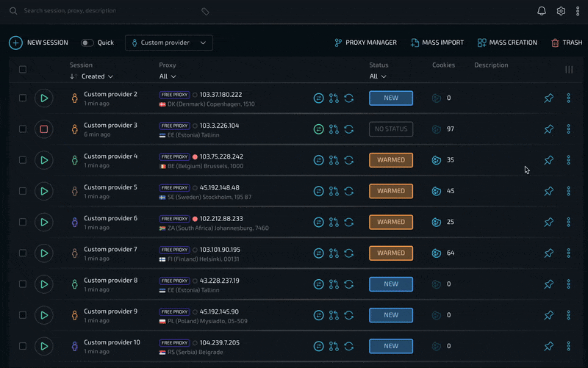Expand the Status All filter dropdown
The height and width of the screenshot is (368, 588).
pos(378,76)
